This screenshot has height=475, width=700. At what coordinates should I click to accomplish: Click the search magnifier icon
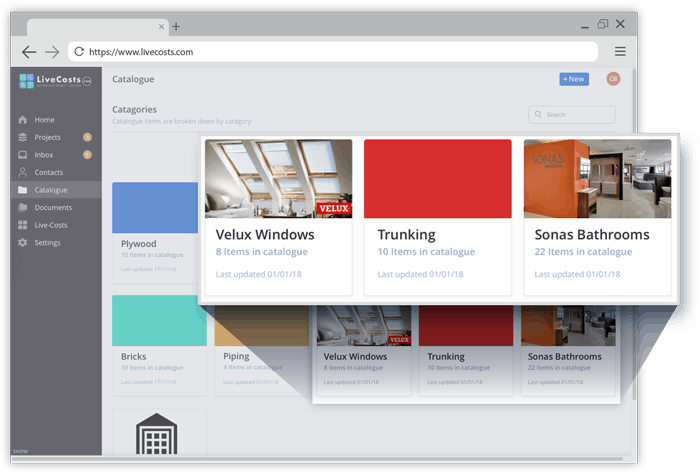[538, 114]
